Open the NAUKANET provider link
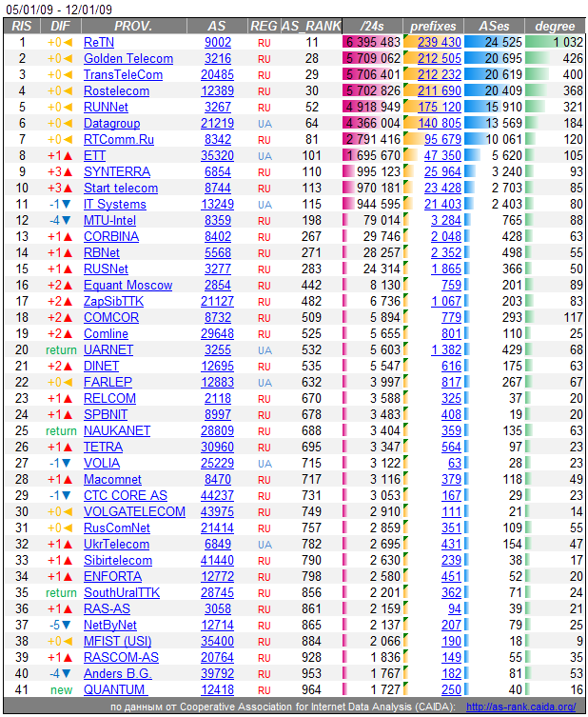 click(117, 431)
